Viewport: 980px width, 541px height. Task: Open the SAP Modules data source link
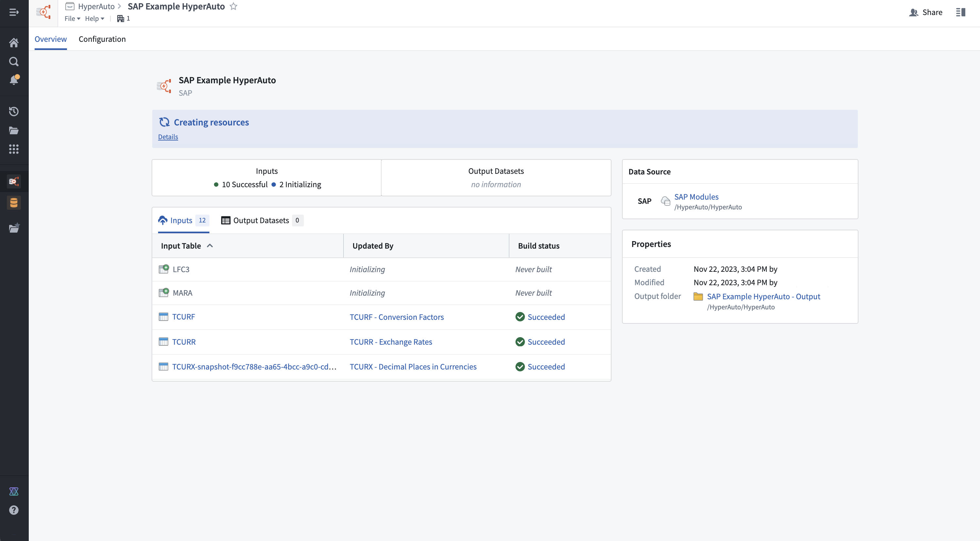[x=696, y=197]
